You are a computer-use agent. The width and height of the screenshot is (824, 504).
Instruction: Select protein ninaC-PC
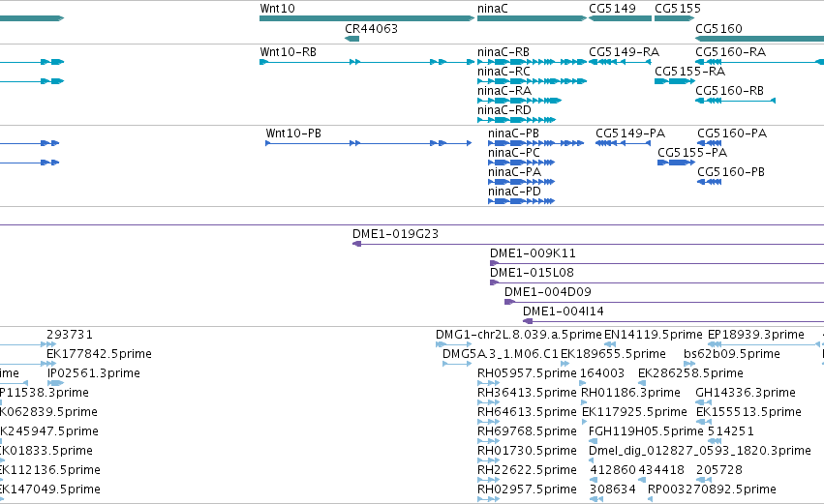click(521, 163)
